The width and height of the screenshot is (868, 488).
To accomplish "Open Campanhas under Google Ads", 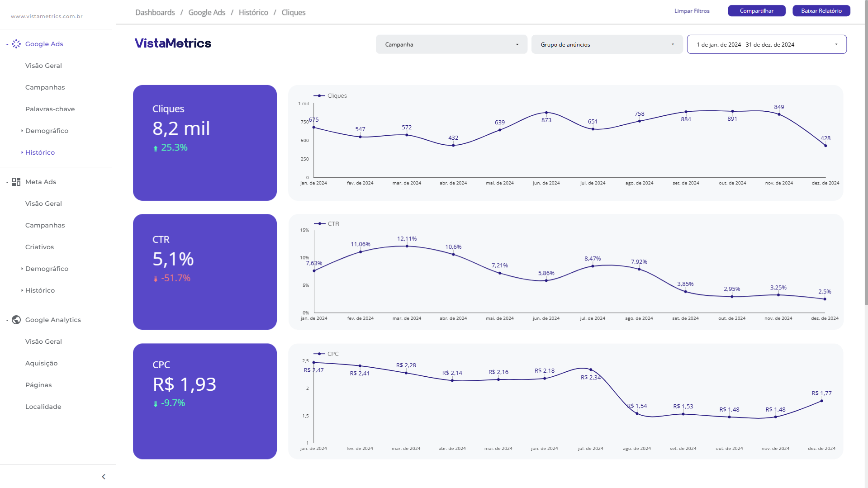I will click(x=45, y=87).
